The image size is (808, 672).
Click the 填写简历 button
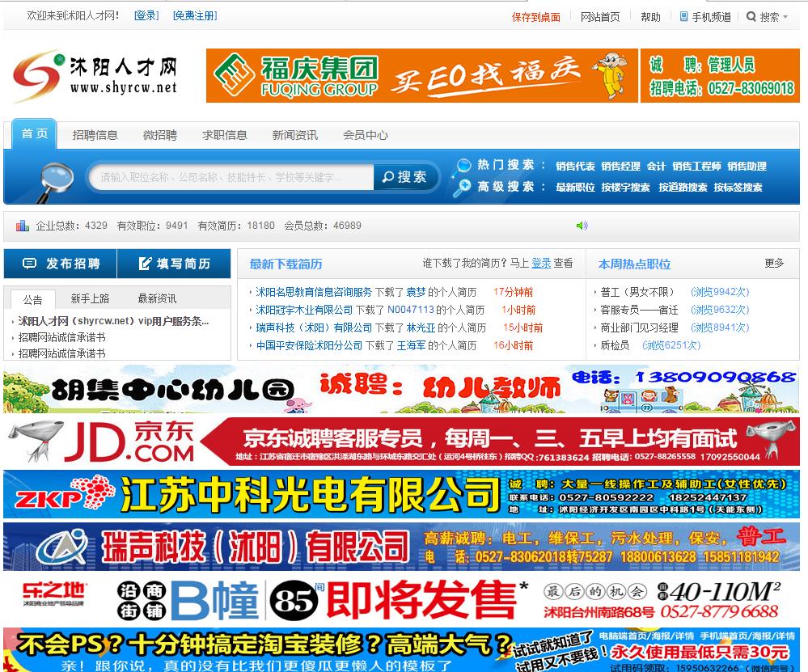click(174, 264)
